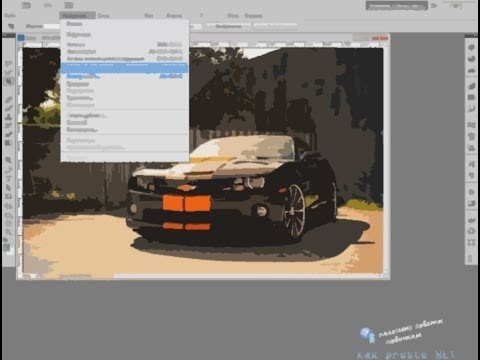The height and width of the screenshot is (360, 480).
Task: Choose the blue highlighted Image Size menu entry
Action: point(124,68)
